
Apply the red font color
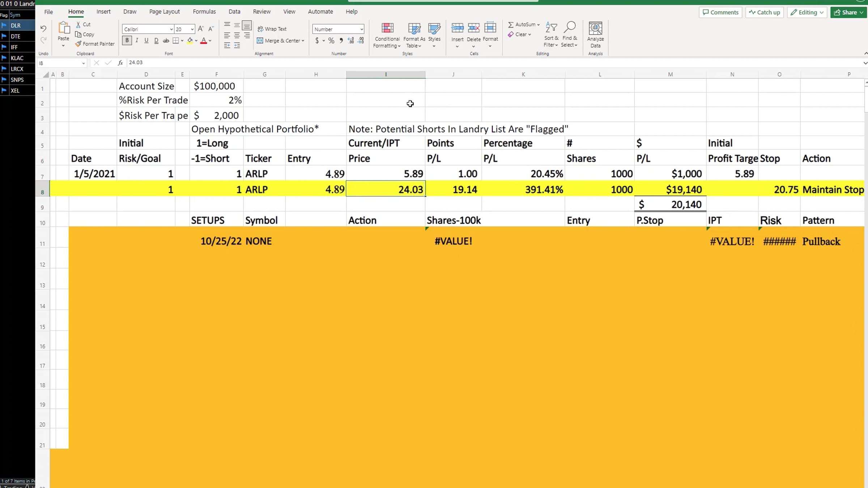[x=204, y=40]
